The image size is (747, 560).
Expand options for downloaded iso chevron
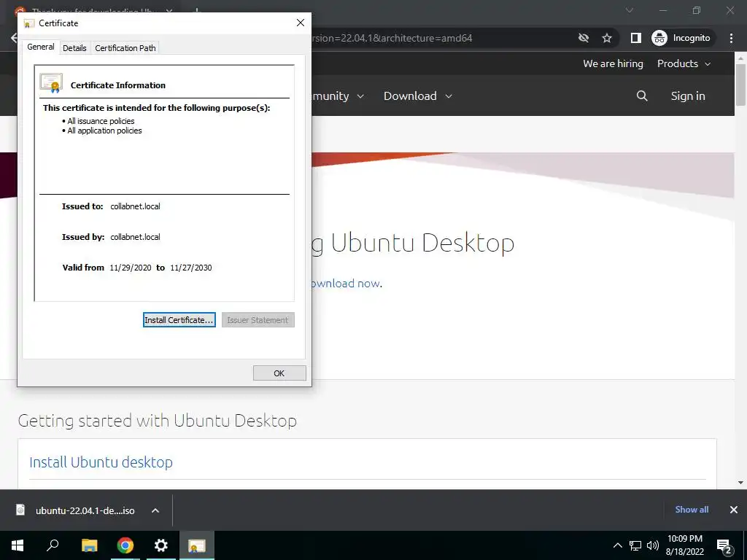[155, 510]
